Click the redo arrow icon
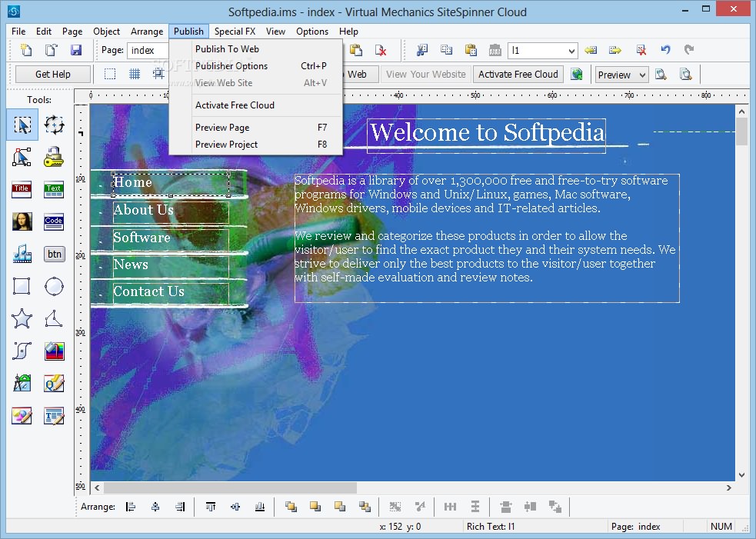This screenshot has height=539, width=756. coord(689,50)
